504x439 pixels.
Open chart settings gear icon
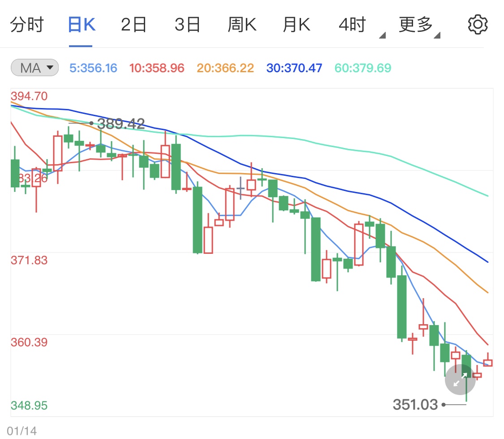(478, 25)
